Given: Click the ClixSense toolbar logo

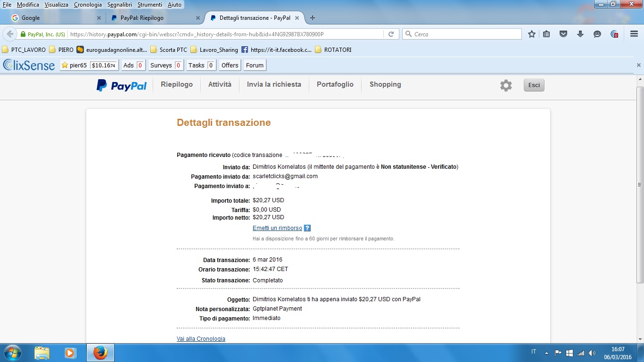Looking at the screenshot, I should click(29, 65).
